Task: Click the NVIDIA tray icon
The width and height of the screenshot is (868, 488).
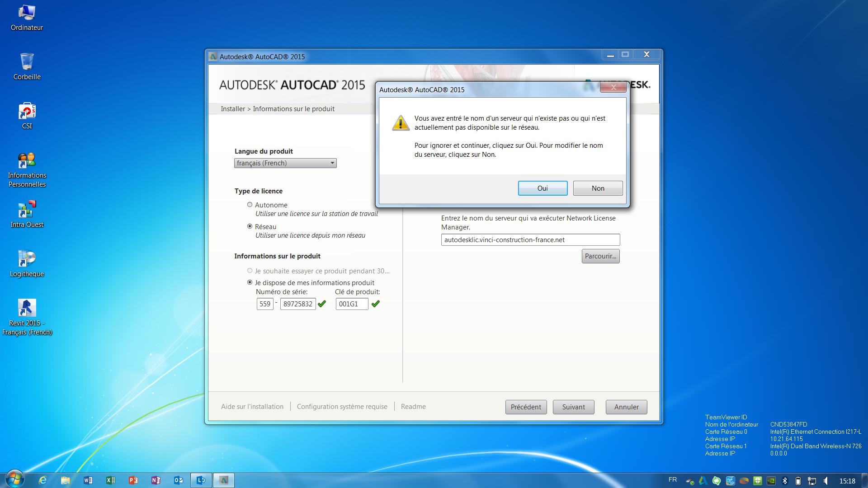Action: click(x=771, y=481)
